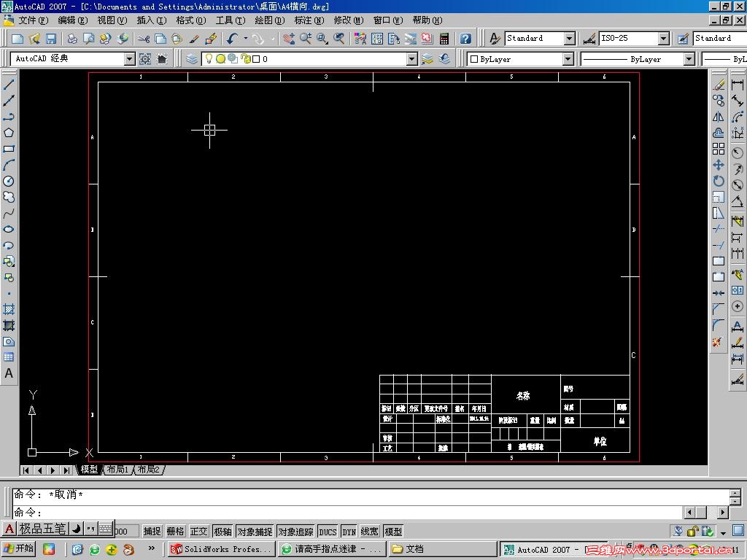Toggle 线宽 lineweight display
This screenshot has width=747, height=560.
coord(370,531)
